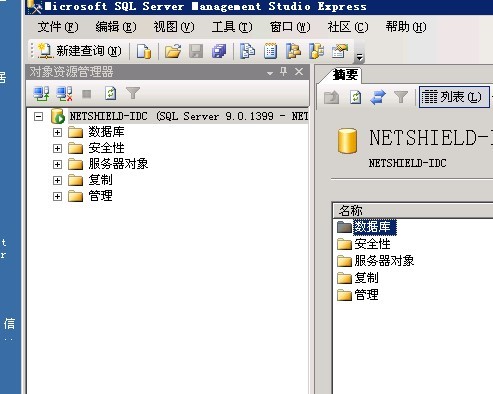Open the 窗口(W) menu
Viewport: 493px width, 394px height.
290,27
